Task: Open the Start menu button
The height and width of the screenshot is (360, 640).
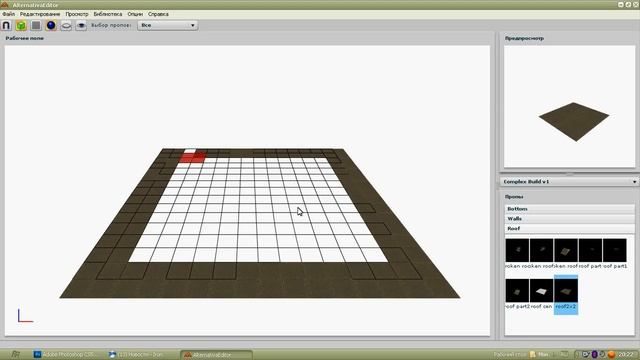Action: pos(15,354)
